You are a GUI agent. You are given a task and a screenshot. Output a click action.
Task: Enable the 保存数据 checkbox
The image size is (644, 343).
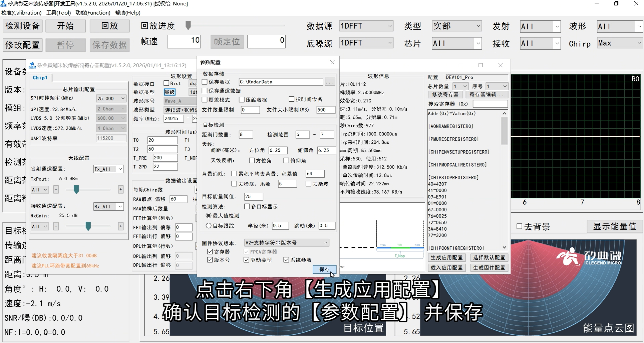pos(205,82)
